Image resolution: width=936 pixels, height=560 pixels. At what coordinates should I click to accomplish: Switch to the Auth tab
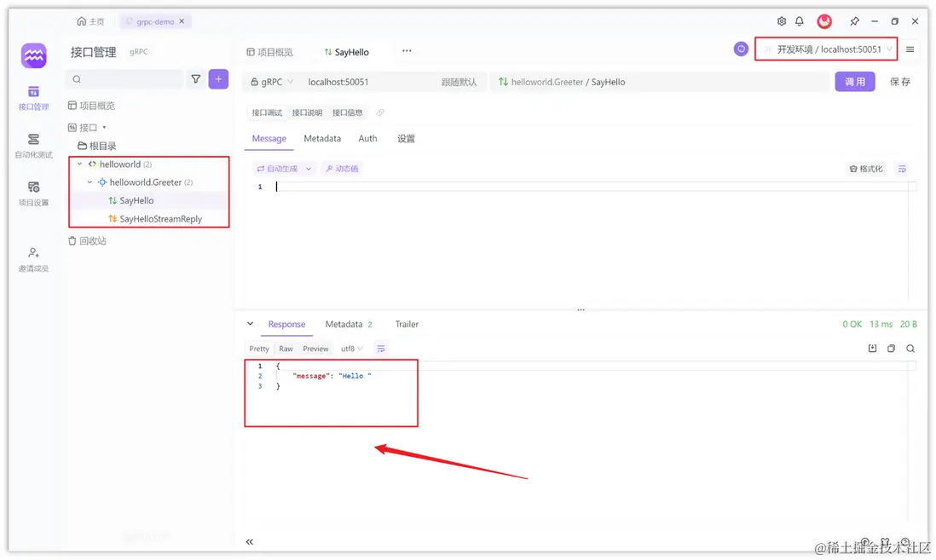click(367, 138)
